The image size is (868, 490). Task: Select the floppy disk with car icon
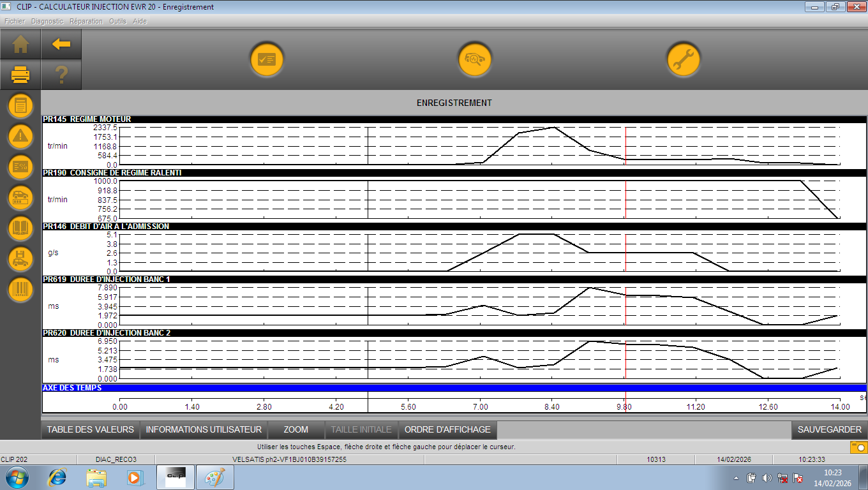coord(20,258)
